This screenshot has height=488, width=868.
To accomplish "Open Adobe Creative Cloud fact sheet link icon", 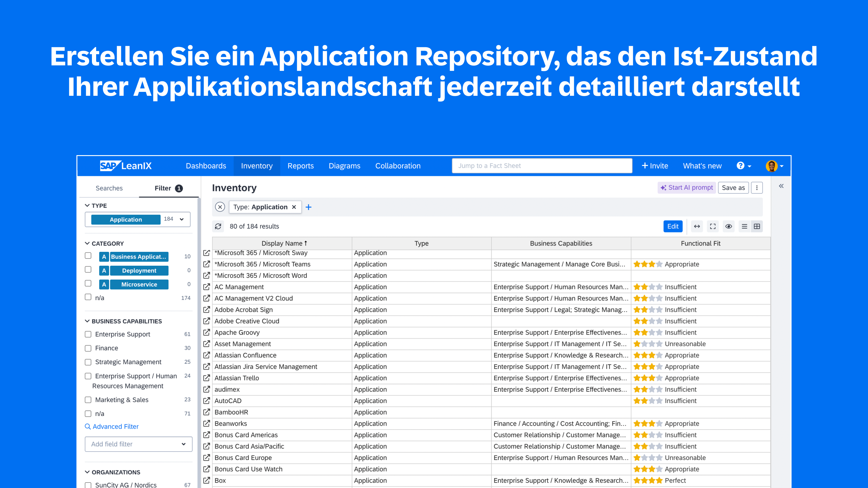I will click(x=206, y=321).
